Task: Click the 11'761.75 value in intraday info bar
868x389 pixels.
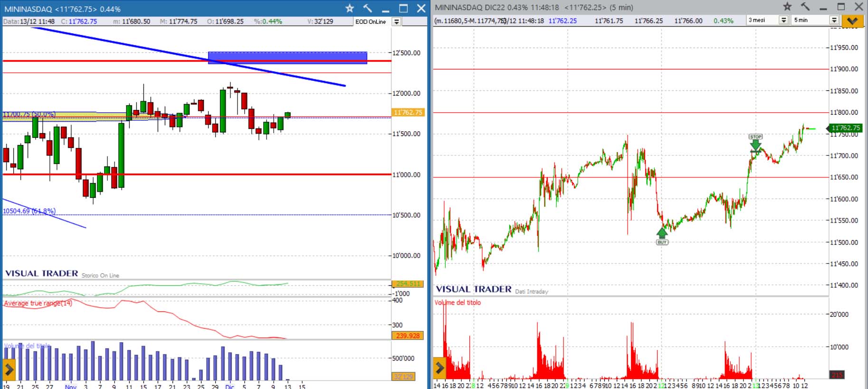Action: 609,21
